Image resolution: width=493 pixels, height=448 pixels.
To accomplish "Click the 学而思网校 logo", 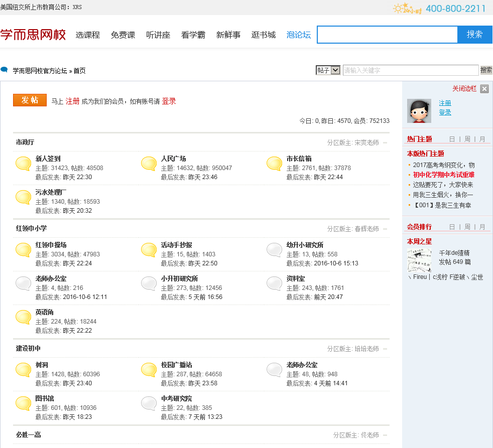I will point(33,35).
